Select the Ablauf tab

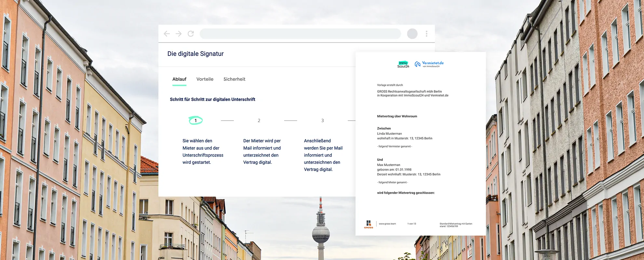[x=179, y=79]
